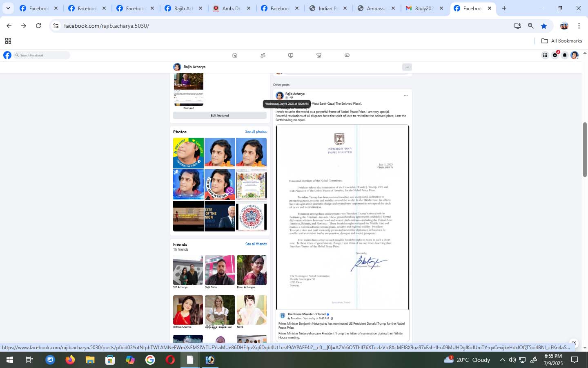This screenshot has height=368, width=588.
Task: Open the COVID-19 vaccine frame photo
Action: 220,184
